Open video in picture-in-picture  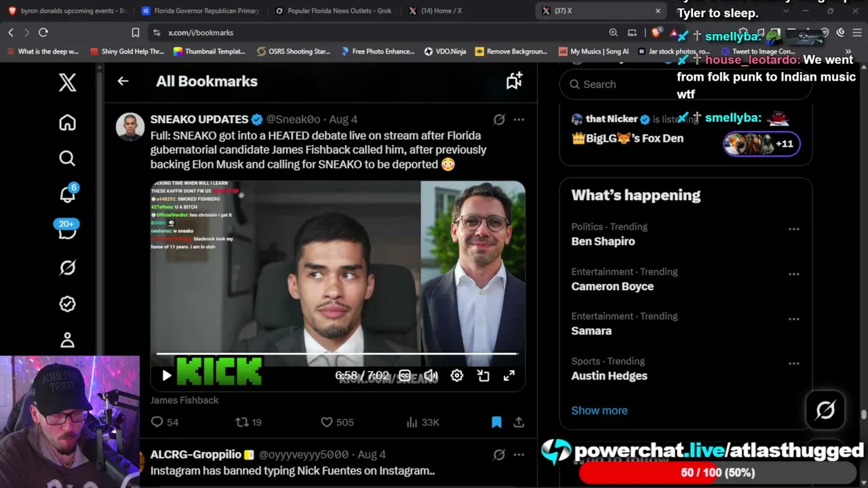pos(483,375)
